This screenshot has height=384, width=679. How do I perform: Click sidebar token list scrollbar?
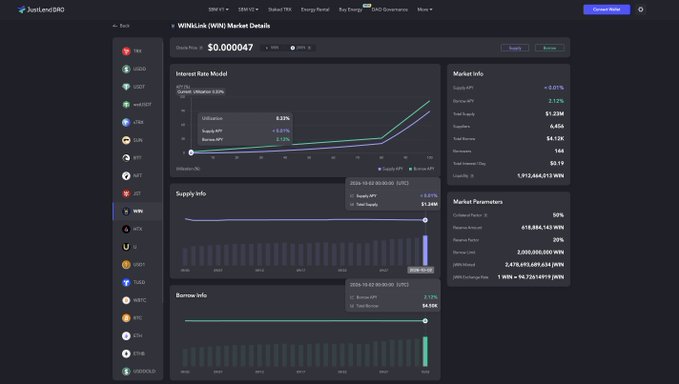point(162,173)
